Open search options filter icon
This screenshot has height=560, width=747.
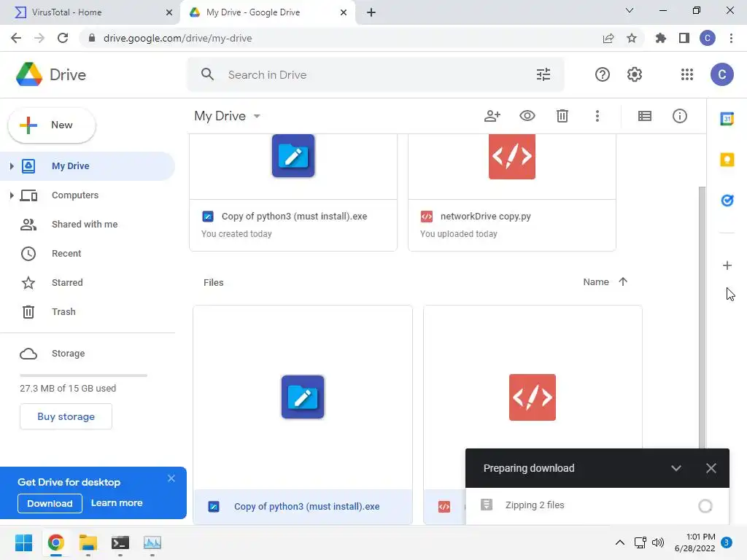pos(543,75)
